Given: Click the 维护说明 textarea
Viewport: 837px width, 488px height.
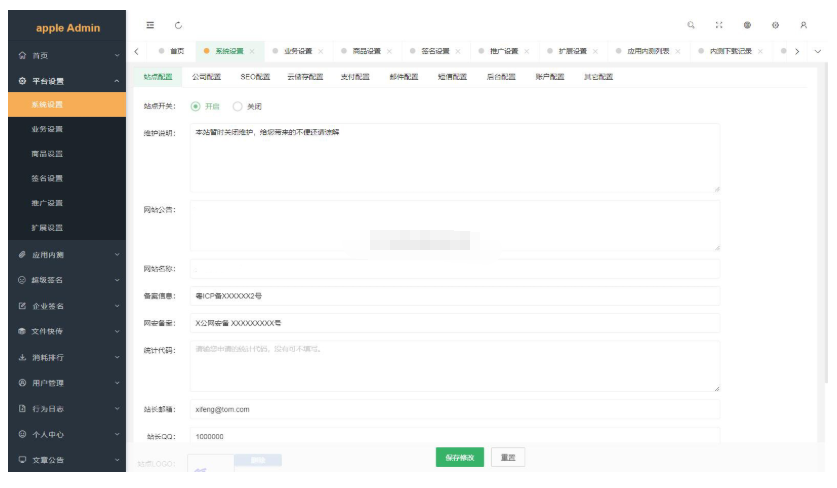Looking at the screenshot, I should point(455,158).
